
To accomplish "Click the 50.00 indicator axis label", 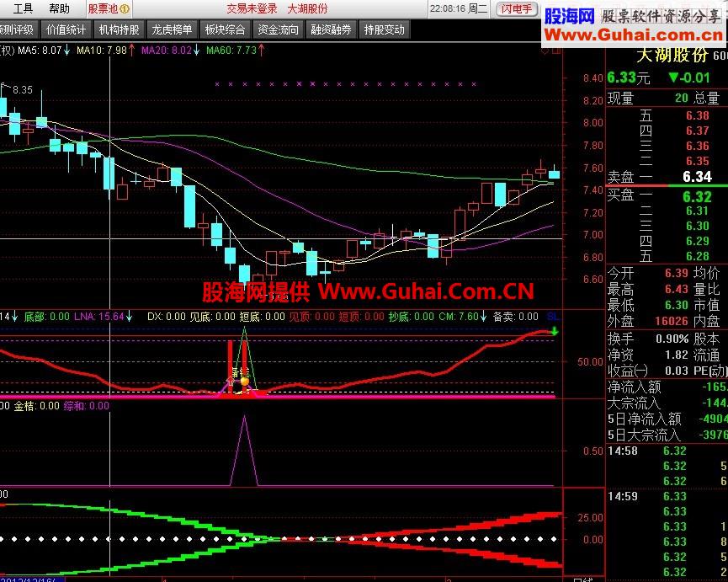I will [590, 362].
